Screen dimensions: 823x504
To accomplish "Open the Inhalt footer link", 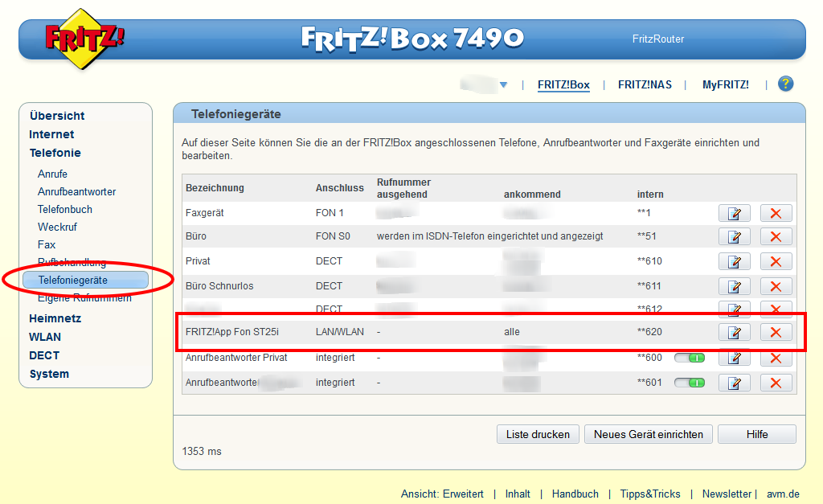I will coord(518,494).
